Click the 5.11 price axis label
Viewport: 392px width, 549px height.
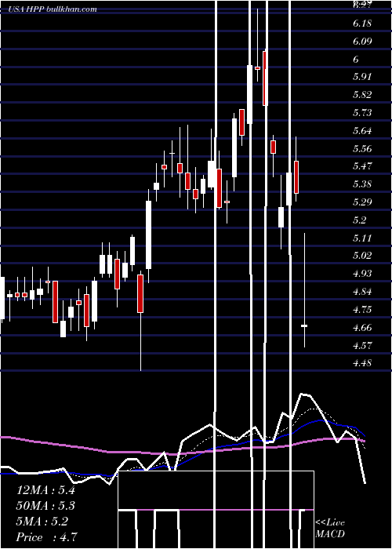point(362,238)
